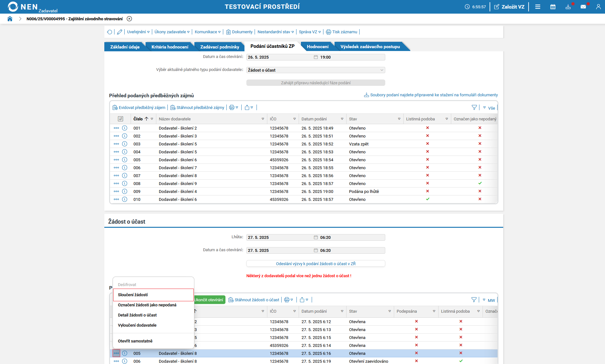Expand the Správa VZ dropdown

point(309,32)
